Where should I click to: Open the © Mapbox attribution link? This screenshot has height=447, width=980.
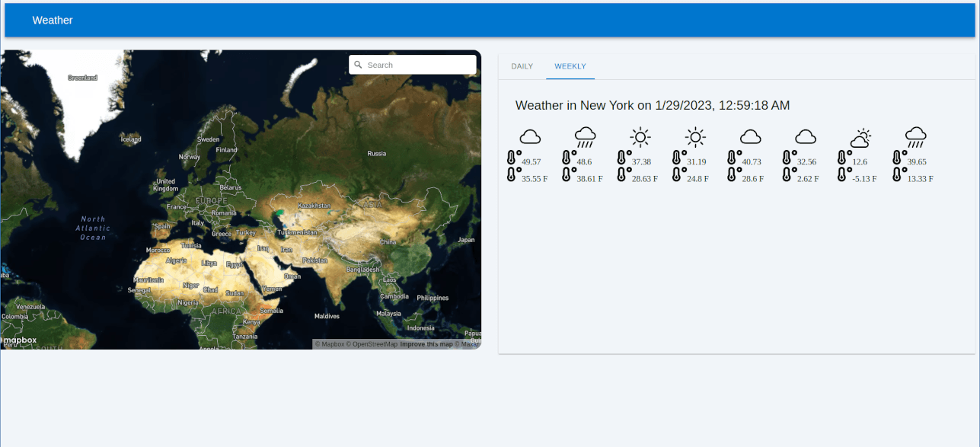[x=330, y=344]
